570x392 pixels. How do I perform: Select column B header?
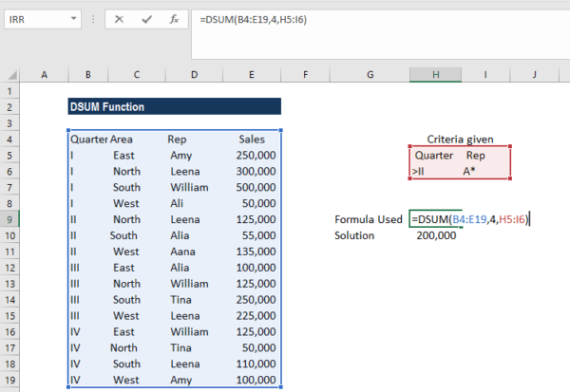pyautogui.click(x=88, y=75)
